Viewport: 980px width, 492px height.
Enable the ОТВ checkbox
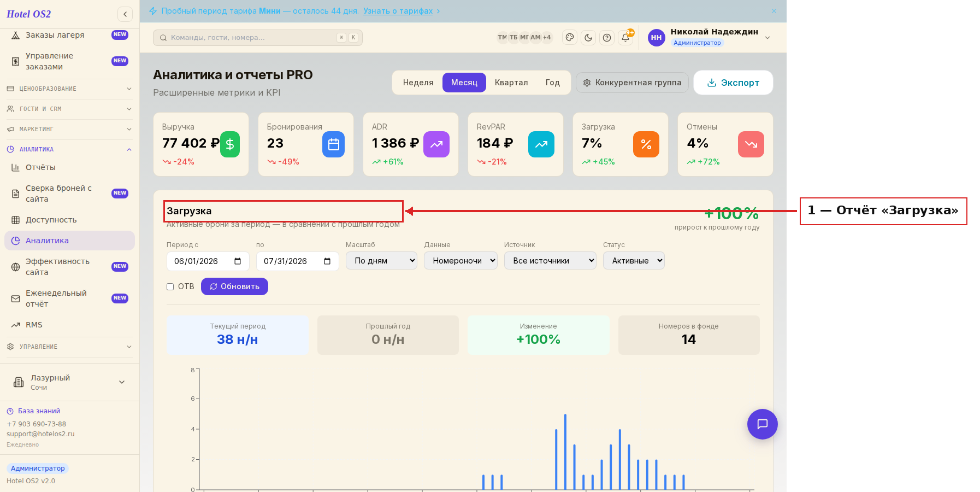(x=170, y=286)
